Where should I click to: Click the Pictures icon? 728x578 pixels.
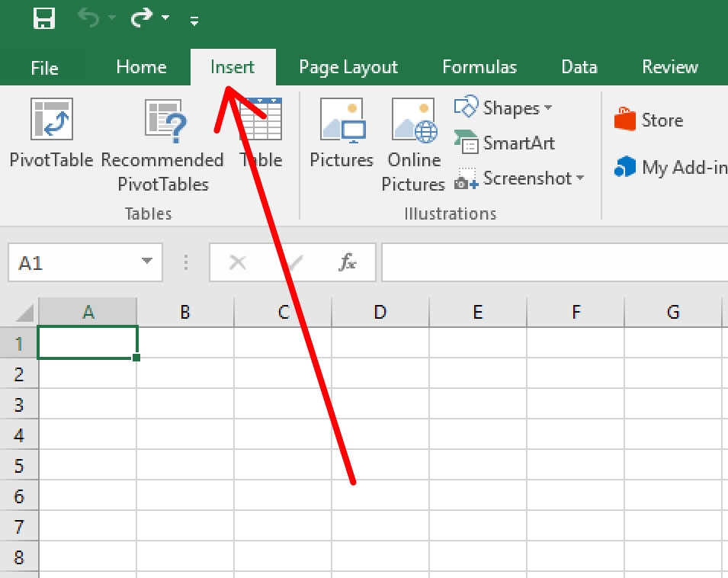click(x=342, y=133)
